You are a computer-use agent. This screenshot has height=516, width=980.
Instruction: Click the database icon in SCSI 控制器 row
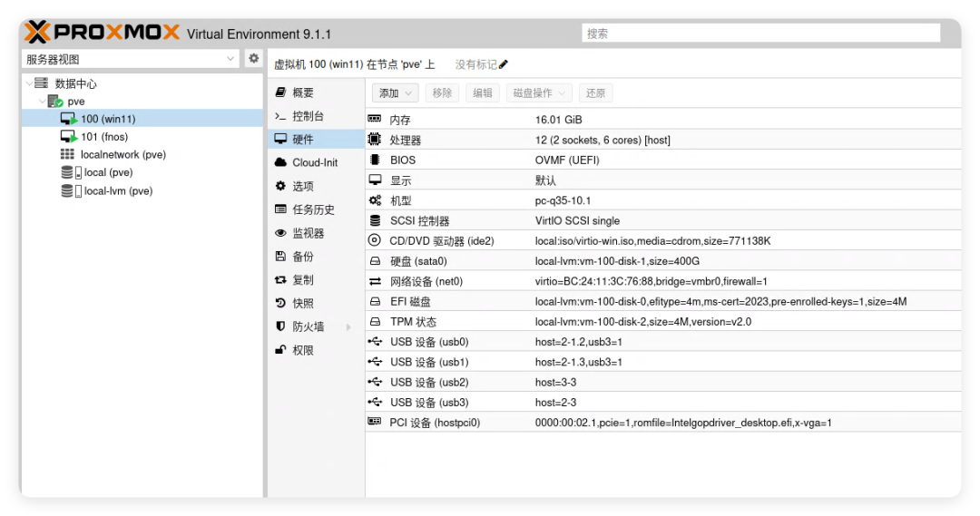coord(375,220)
